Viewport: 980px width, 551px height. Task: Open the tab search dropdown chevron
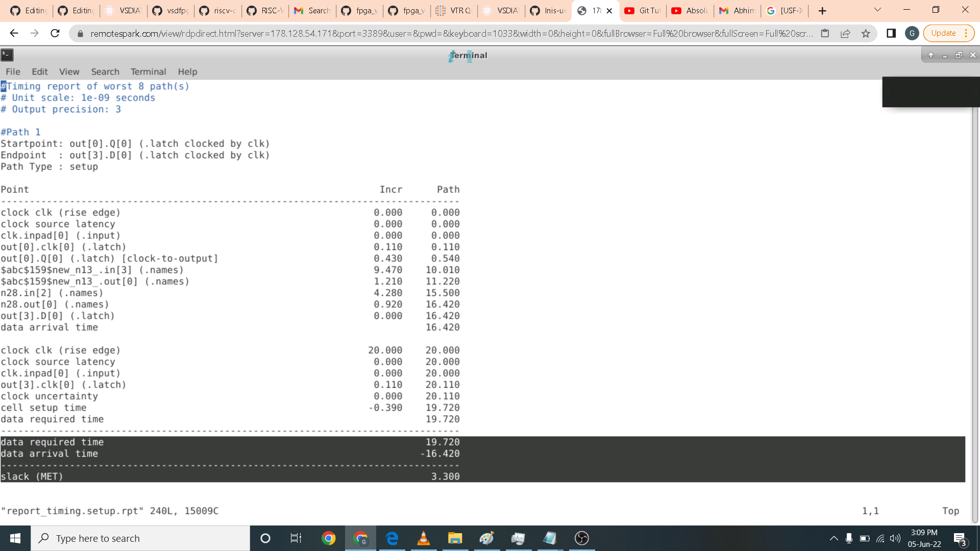(x=878, y=10)
